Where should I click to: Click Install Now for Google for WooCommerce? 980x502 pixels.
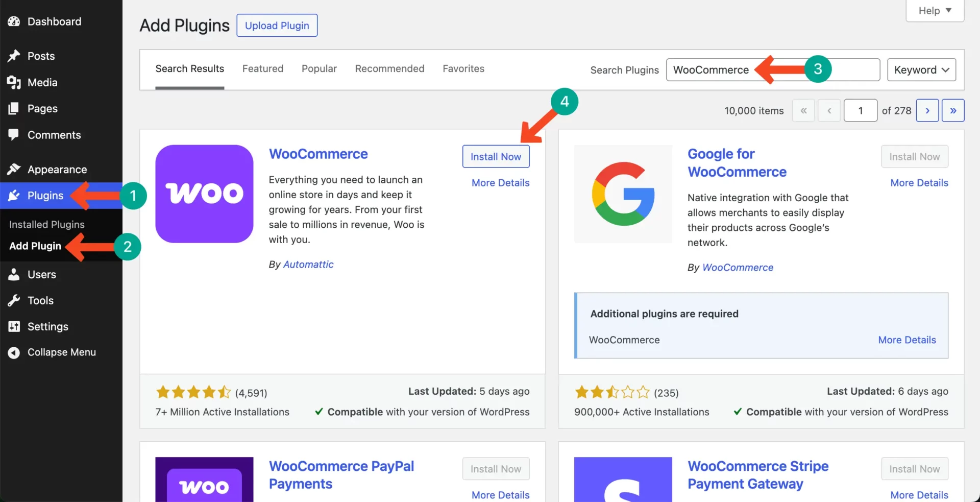point(914,156)
